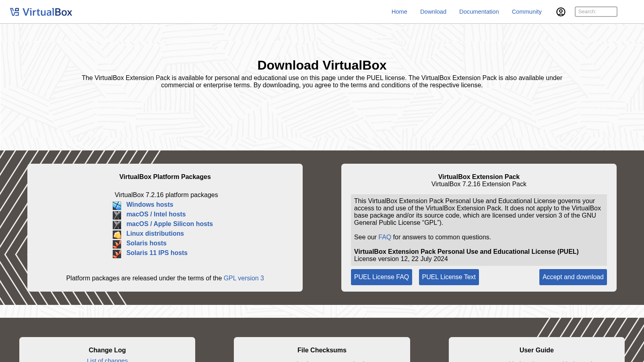Click the Linux distributions icon
The height and width of the screenshot is (362, 644).
click(117, 234)
